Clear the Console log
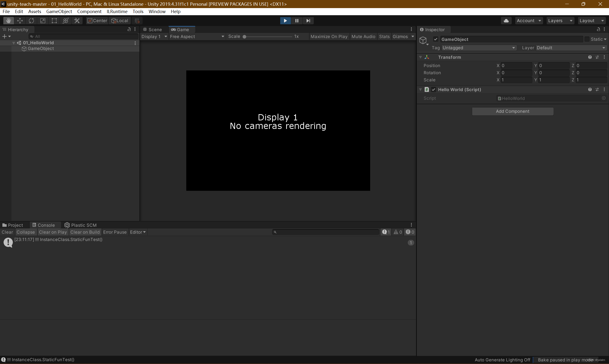 pos(7,232)
